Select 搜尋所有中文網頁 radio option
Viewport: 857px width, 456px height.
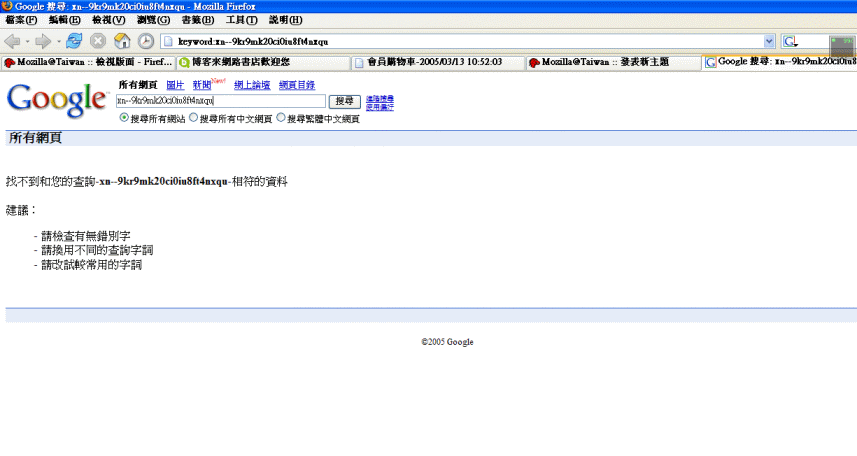tap(193, 118)
